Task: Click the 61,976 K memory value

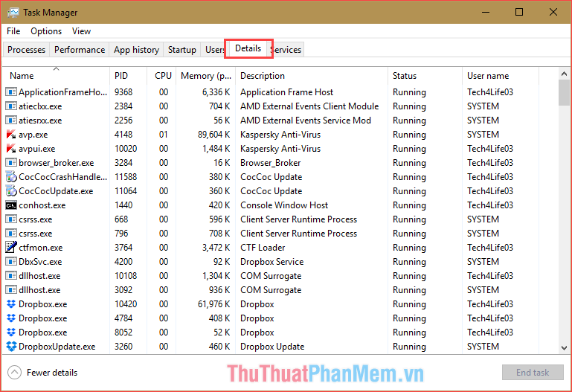Action: [213, 304]
